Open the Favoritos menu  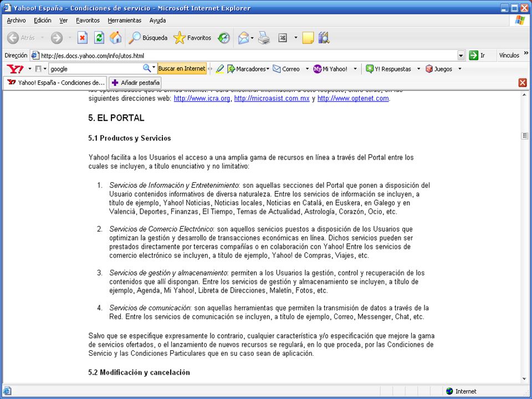(88, 21)
